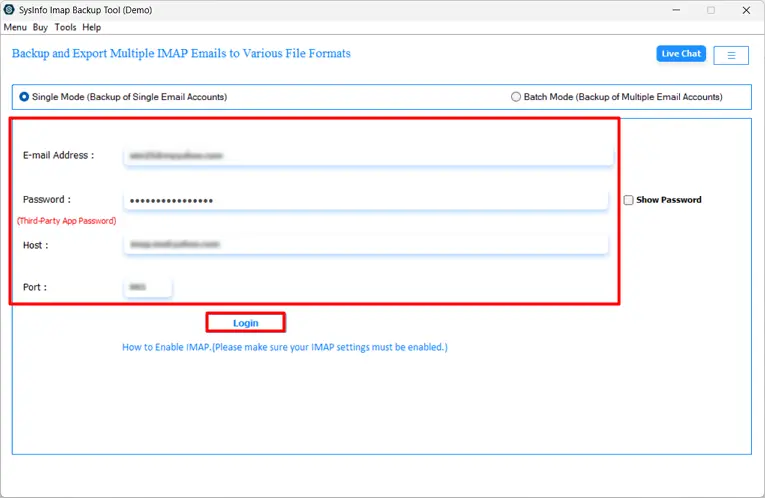Click the E-mail Address input field
This screenshot has width=765, height=498.
point(368,156)
